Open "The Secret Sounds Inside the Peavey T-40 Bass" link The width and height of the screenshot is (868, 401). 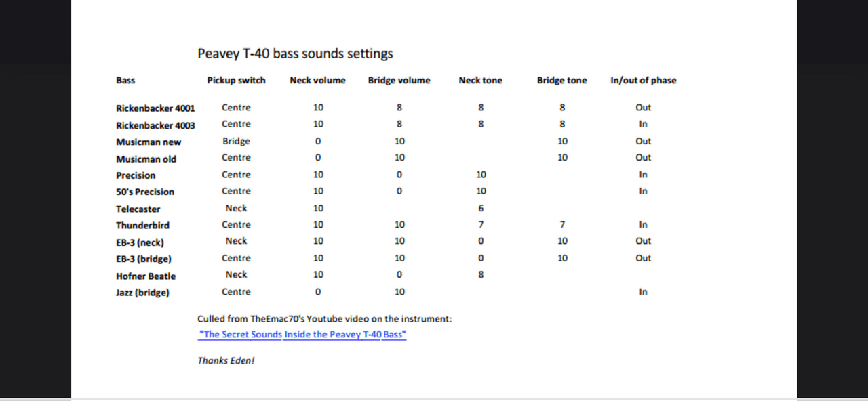tap(302, 335)
